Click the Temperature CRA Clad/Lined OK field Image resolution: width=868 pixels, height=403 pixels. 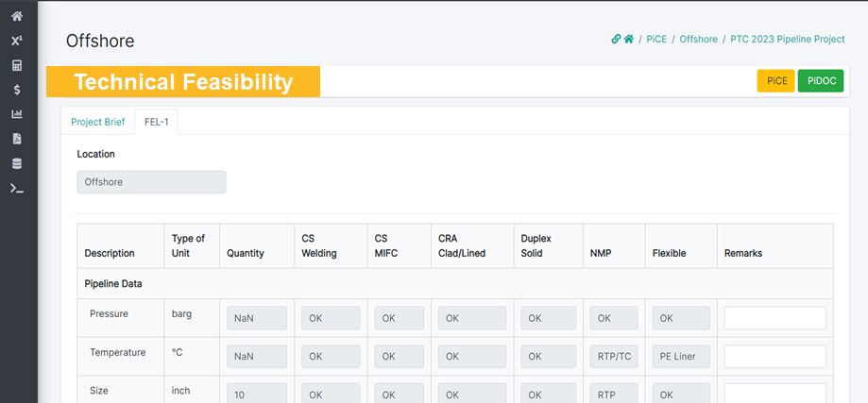pos(472,357)
